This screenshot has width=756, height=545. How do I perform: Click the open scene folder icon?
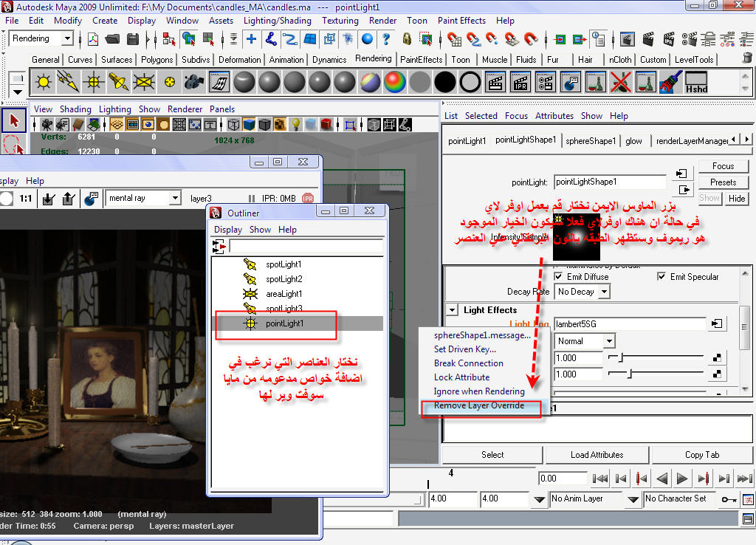coord(112,38)
